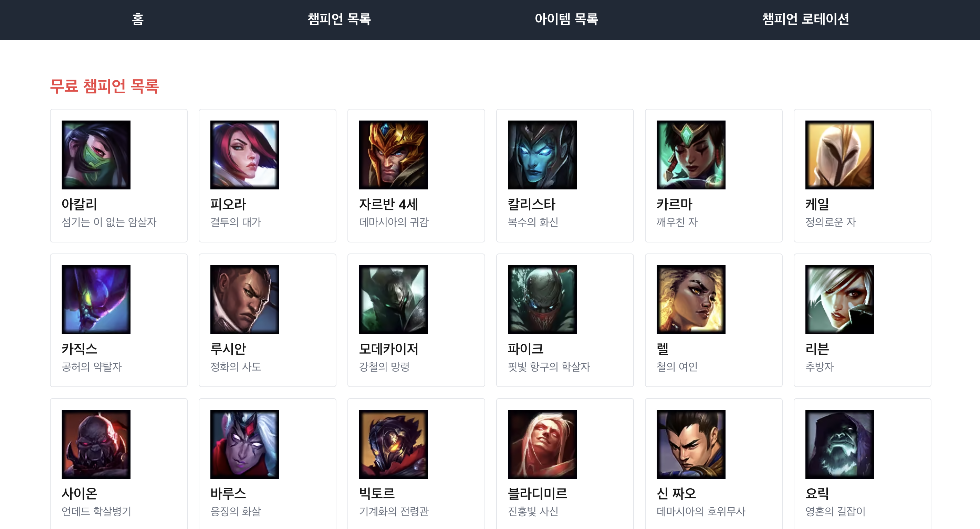Open the 요릭 champion portrait
The width and height of the screenshot is (980, 529).
pos(840,444)
